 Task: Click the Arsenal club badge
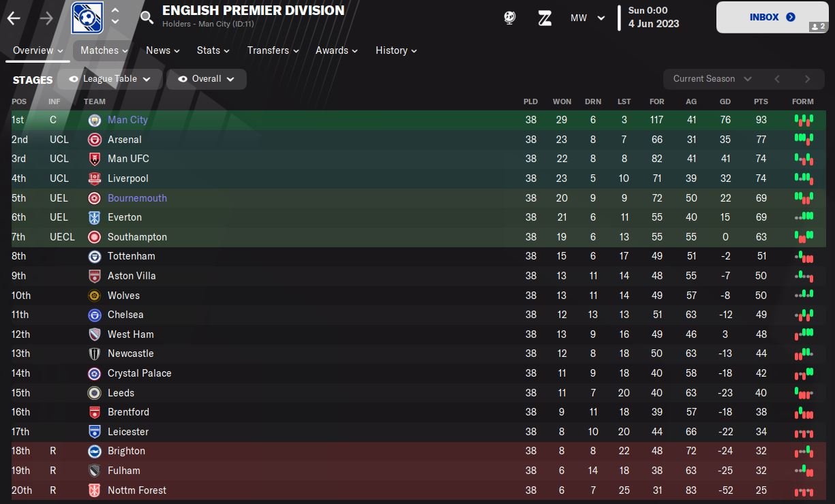point(95,140)
